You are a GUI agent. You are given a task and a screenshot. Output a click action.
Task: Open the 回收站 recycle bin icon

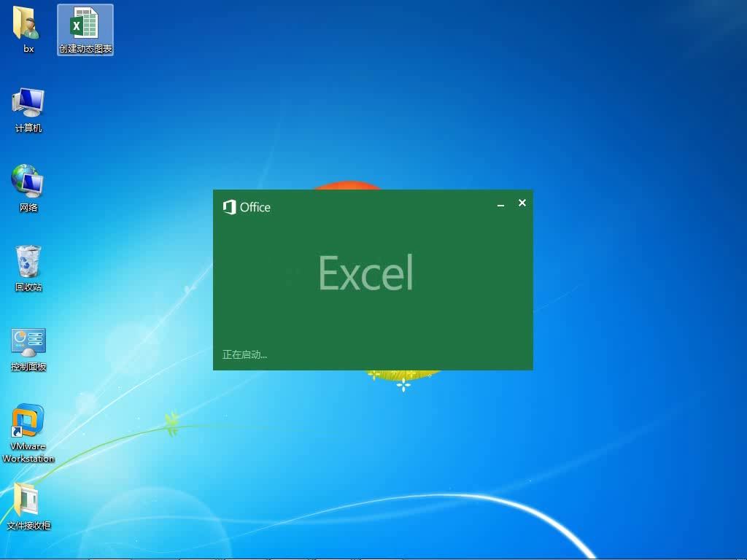pos(28,261)
